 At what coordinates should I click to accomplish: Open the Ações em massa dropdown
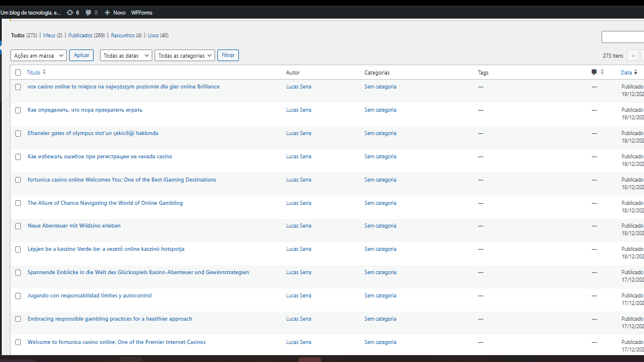[38, 56]
